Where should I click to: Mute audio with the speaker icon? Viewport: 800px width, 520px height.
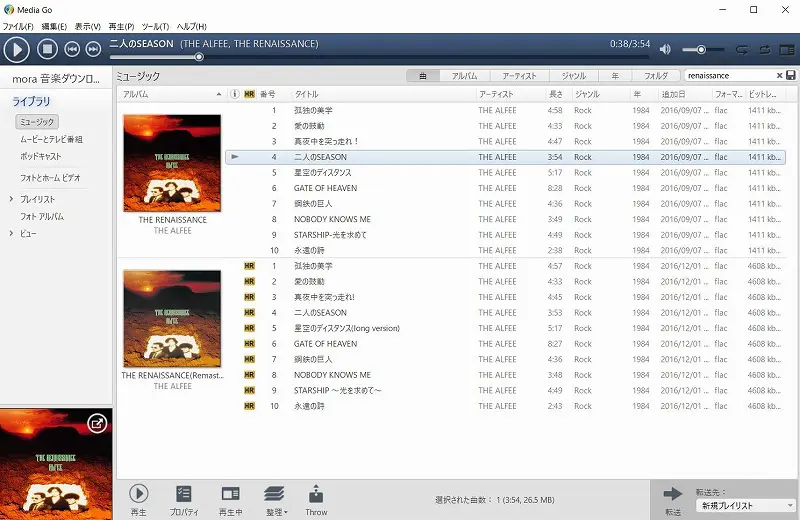tap(665, 49)
